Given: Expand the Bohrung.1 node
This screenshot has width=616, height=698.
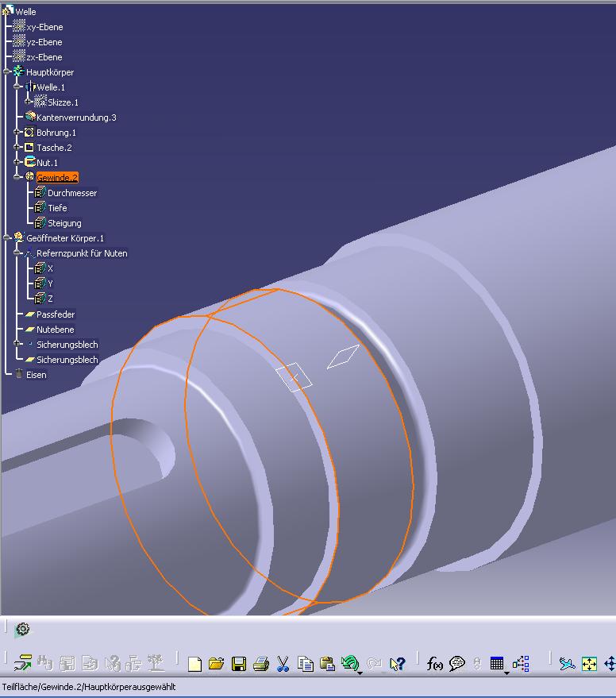Looking at the screenshot, I should click(x=17, y=132).
